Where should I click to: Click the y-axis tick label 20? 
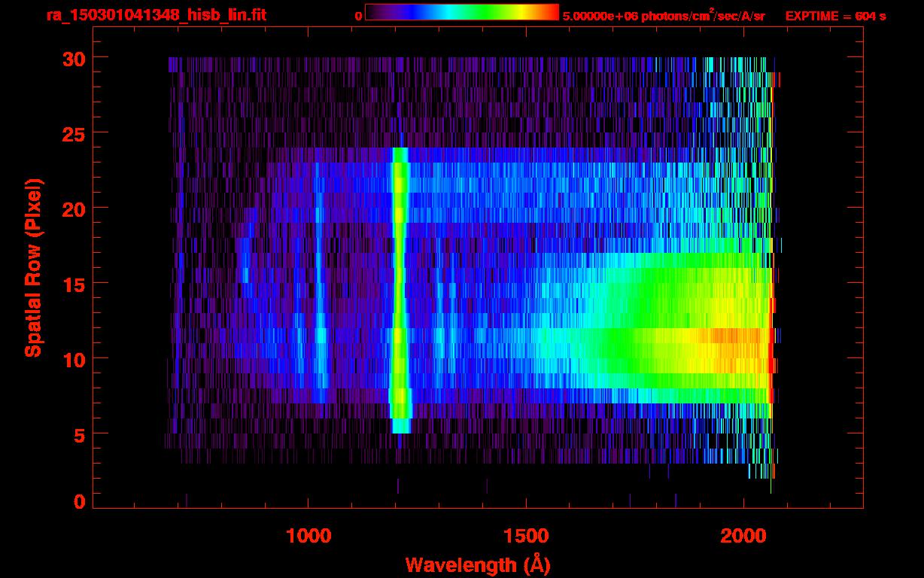click(x=73, y=208)
